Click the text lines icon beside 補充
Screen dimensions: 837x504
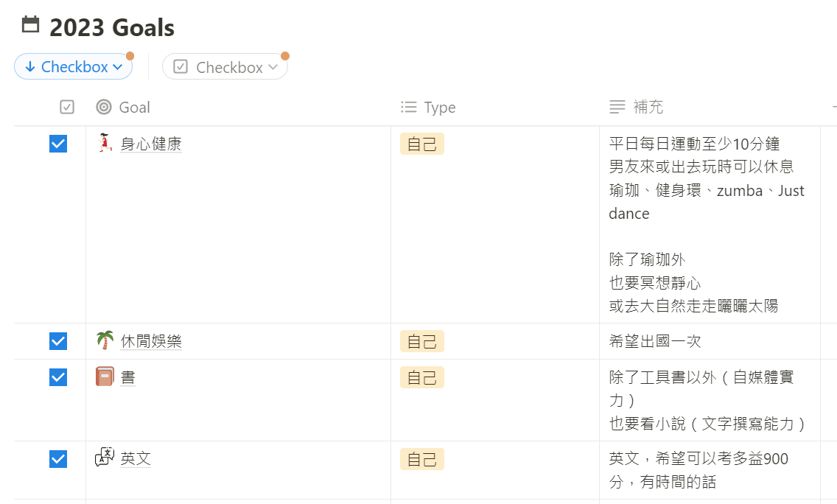[x=617, y=107]
